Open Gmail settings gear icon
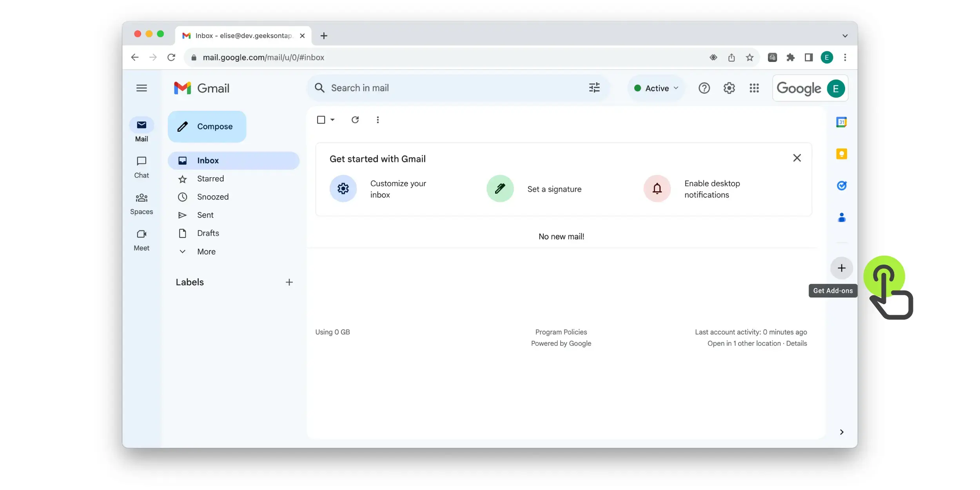This screenshot has height=490, width=980. (729, 88)
